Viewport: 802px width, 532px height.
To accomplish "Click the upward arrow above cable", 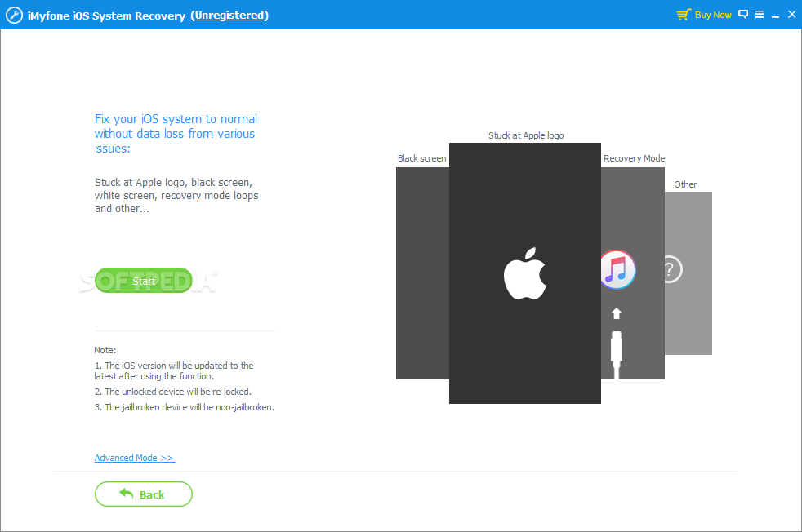I will coord(617,314).
